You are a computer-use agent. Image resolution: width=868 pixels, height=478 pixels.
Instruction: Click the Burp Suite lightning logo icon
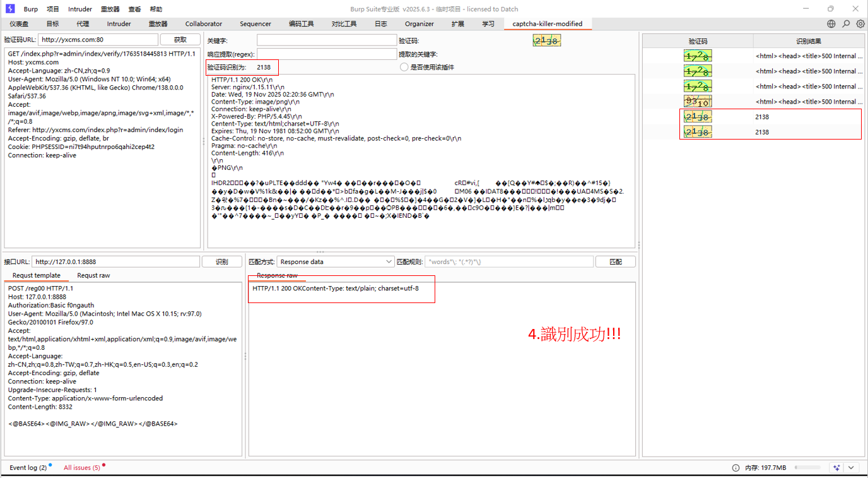9,9
